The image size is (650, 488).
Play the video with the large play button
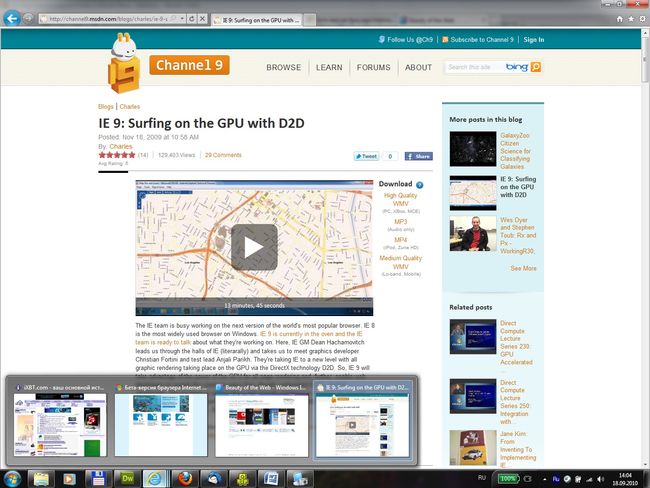[x=254, y=247]
